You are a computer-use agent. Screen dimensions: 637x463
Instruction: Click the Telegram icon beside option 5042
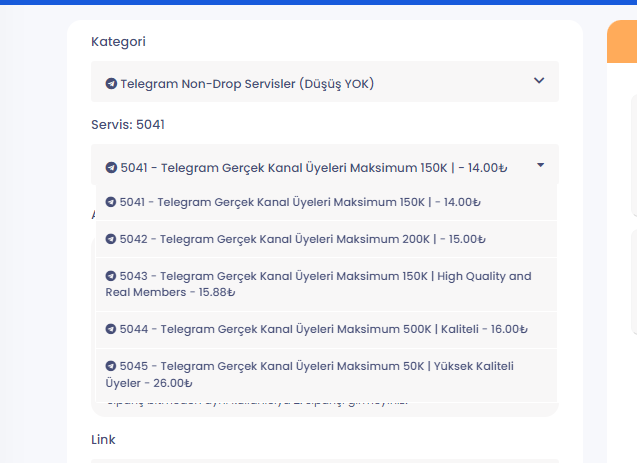(111, 240)
